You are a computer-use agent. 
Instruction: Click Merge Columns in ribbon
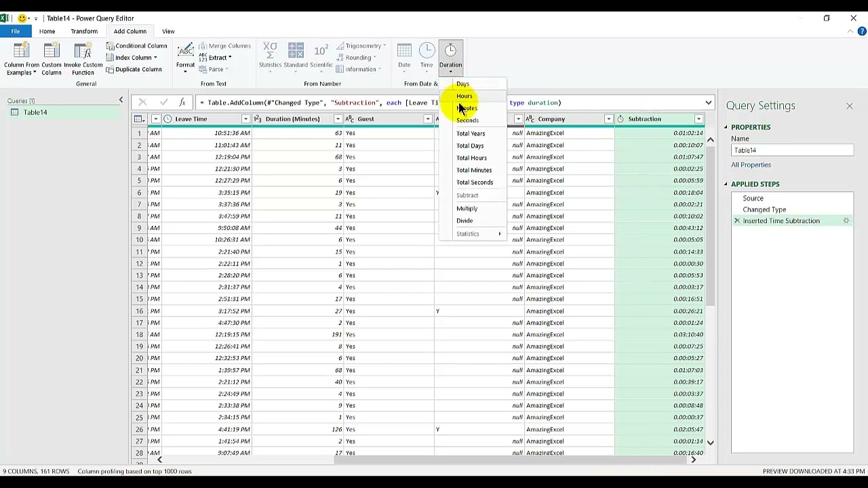pyautogui.click(x=224, y=46)
